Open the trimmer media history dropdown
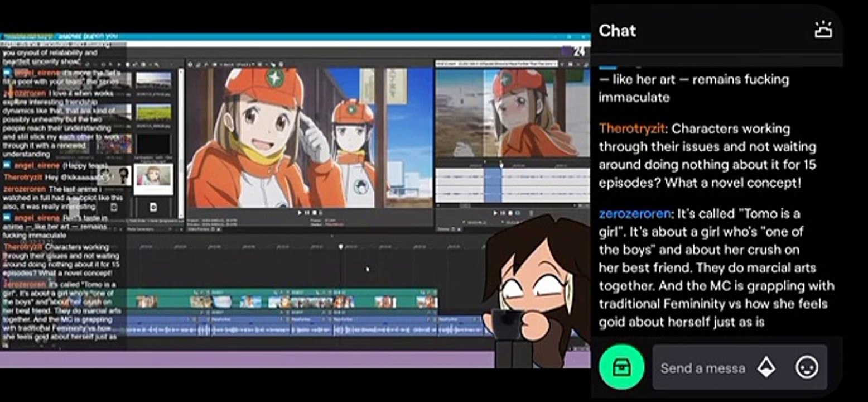Screen dimensions: 868x402 [495, 64]
